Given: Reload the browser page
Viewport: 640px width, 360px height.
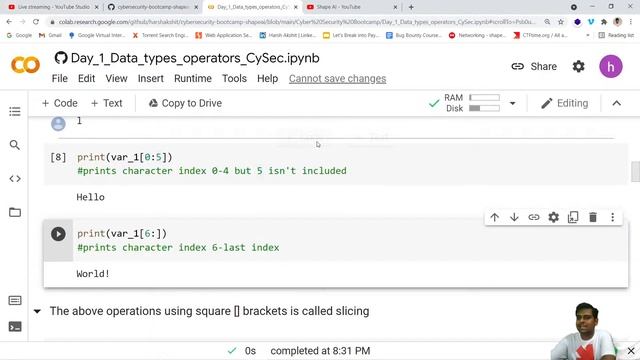Looking at the screenshot, I should pyautogui.click(x=36, y=22).
